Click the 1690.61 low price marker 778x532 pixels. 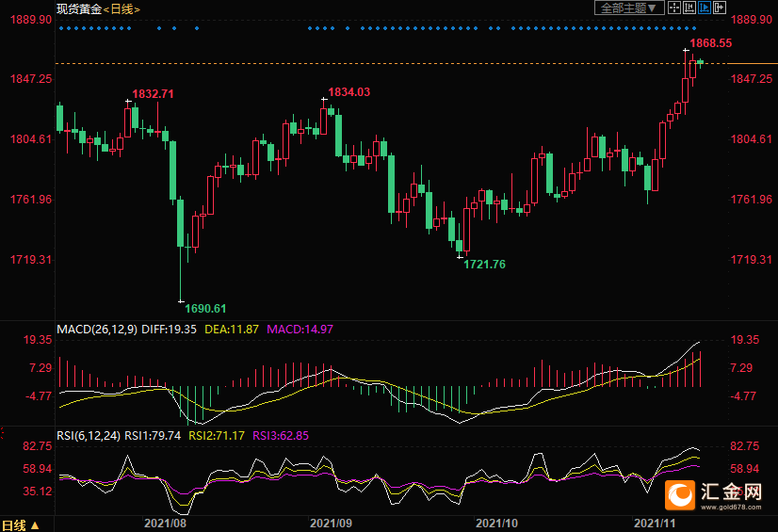(x=205, y=308)
